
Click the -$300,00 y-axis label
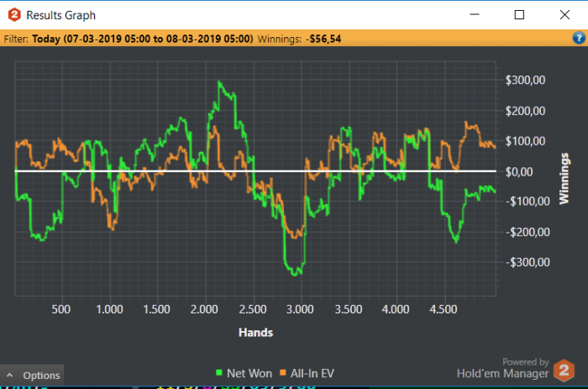pyautogui.click(x=523, y=262)
